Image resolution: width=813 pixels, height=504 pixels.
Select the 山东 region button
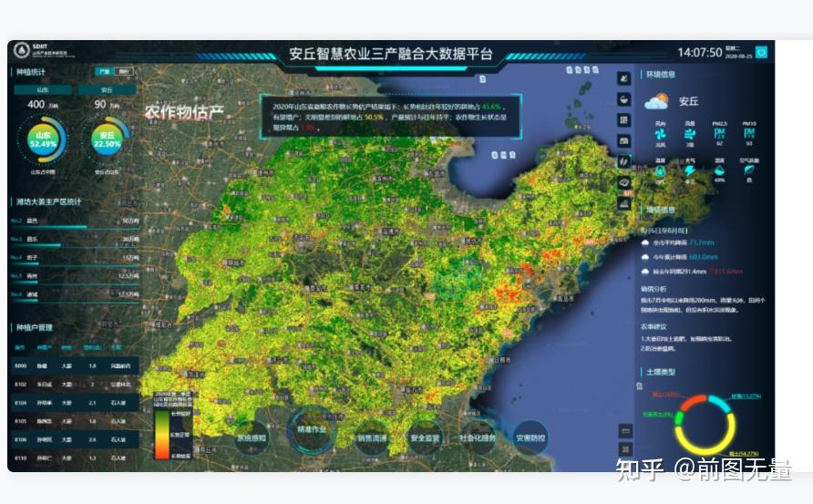[x=43, y=90]
